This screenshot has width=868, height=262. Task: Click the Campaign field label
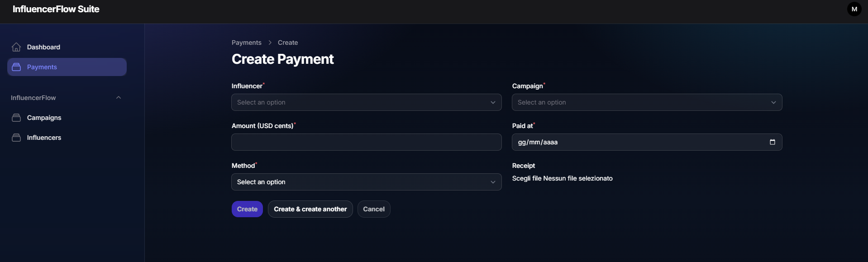click(x=528, y=86)
